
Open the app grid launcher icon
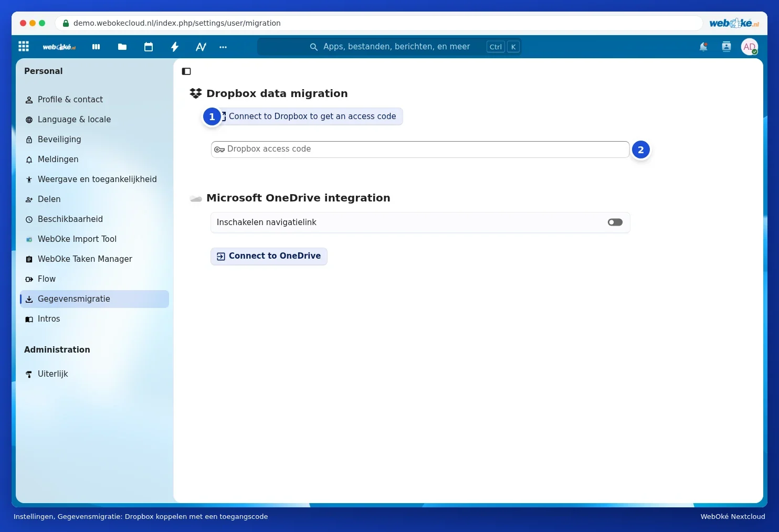24,46
